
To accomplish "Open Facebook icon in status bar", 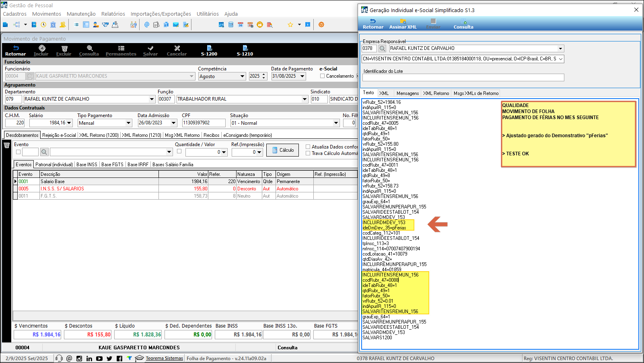I will coord(119,358).
